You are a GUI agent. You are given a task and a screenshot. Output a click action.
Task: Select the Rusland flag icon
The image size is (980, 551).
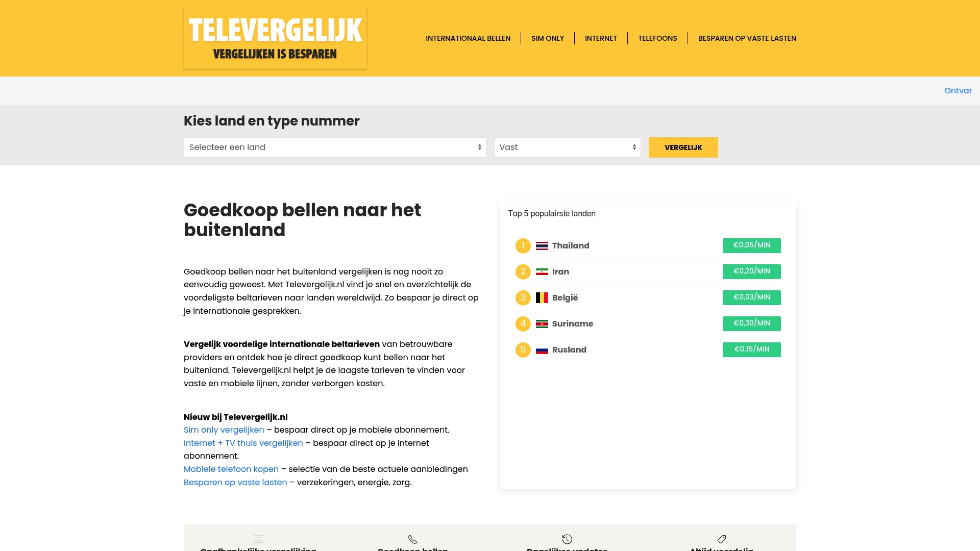543,349
